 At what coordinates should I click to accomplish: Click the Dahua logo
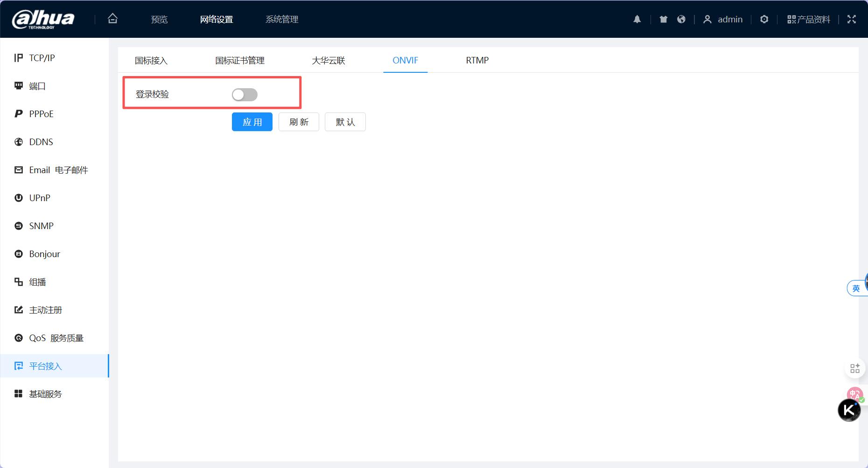tap(43, 19)
